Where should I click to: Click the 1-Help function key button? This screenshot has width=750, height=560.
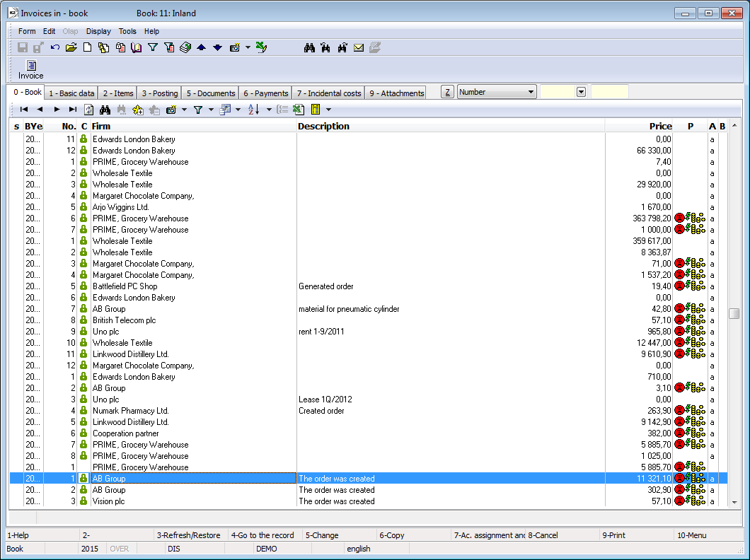click(42, 535)
